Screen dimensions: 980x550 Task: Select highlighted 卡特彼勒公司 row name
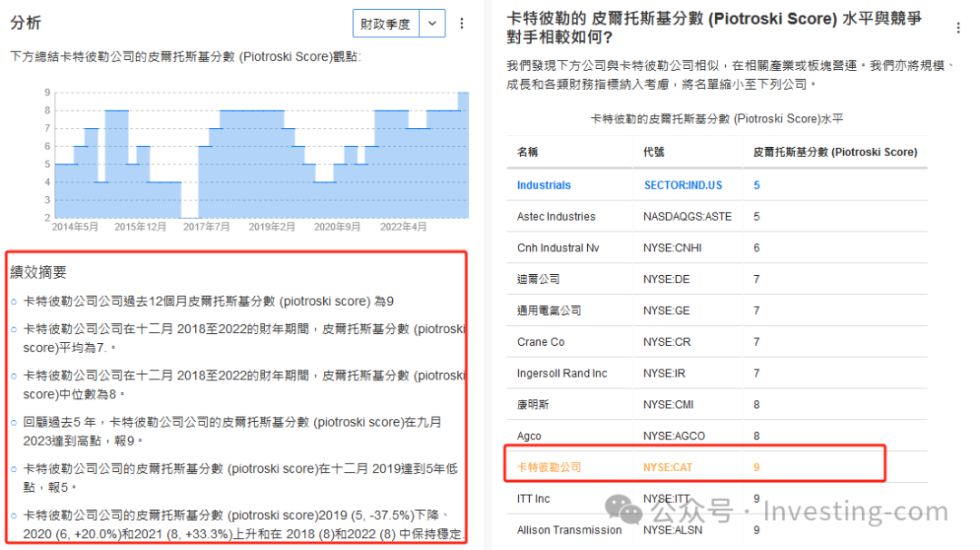pyautogui.click(x=549, y=467)
